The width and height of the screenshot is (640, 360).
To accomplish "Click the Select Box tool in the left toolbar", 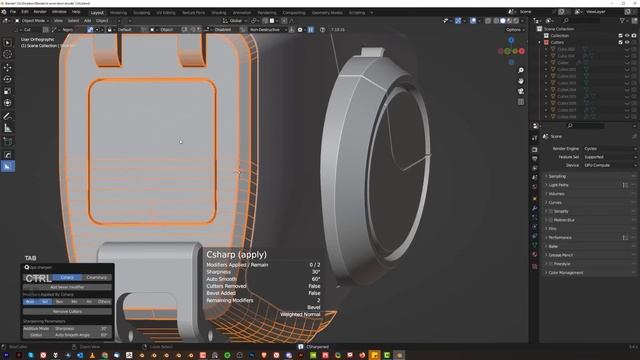I will click(x=7, y=42).
